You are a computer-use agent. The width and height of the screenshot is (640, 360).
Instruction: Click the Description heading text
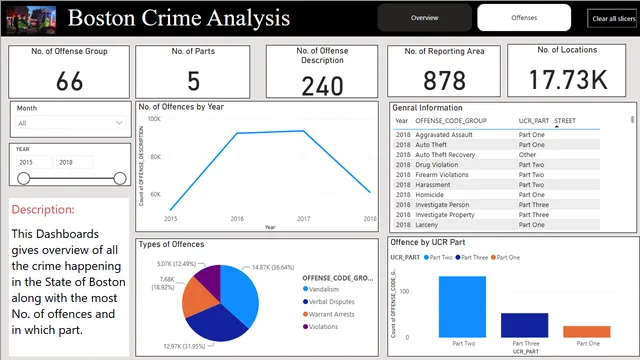click(43, 209)
